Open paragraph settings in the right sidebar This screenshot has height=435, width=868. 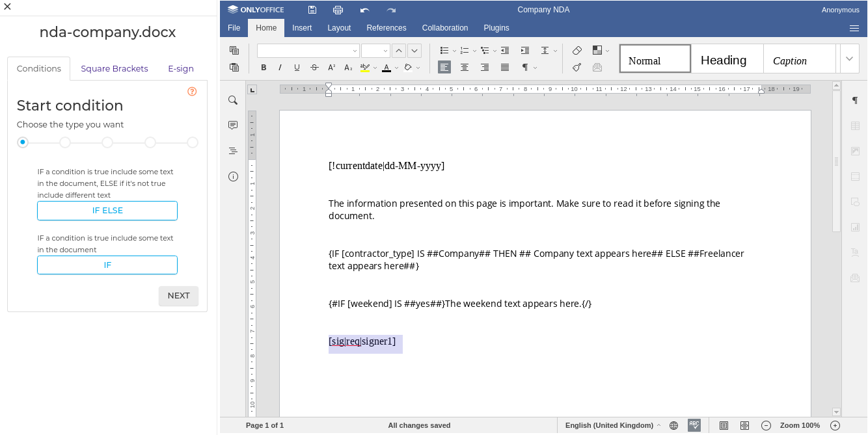tap(854, 100)
